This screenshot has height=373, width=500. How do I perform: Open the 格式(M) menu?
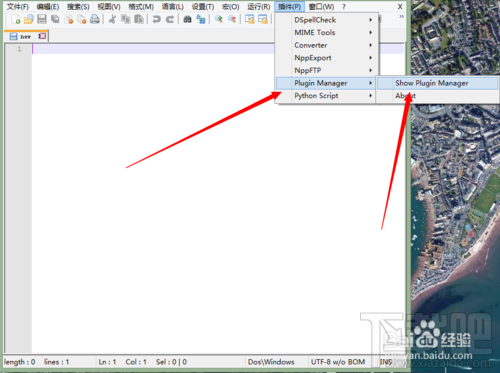[x=141, y=7]
